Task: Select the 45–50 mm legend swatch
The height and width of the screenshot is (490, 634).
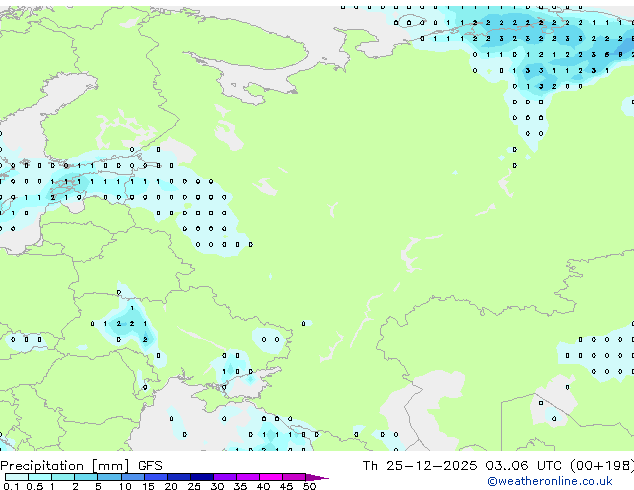Action: click(x=294, y=477)
